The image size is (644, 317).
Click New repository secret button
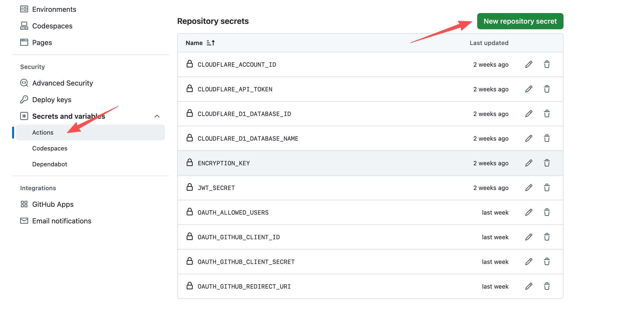[520, 21]
